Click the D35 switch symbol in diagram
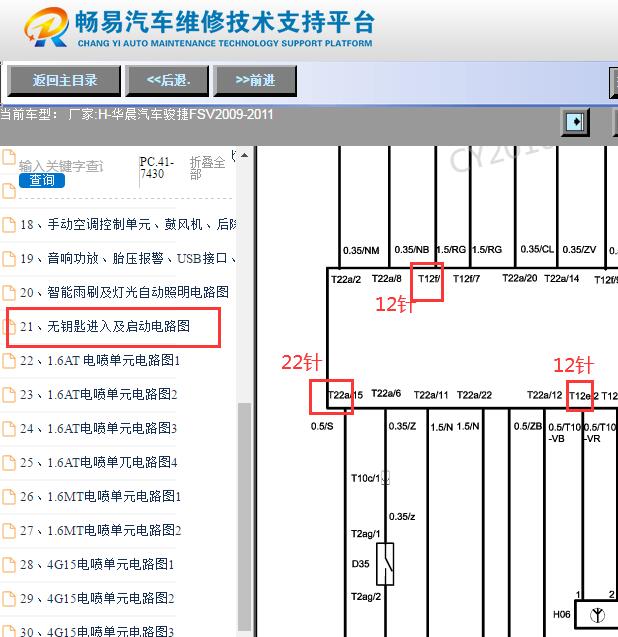This screenshot has width=618, height=637. pos(385,564)
